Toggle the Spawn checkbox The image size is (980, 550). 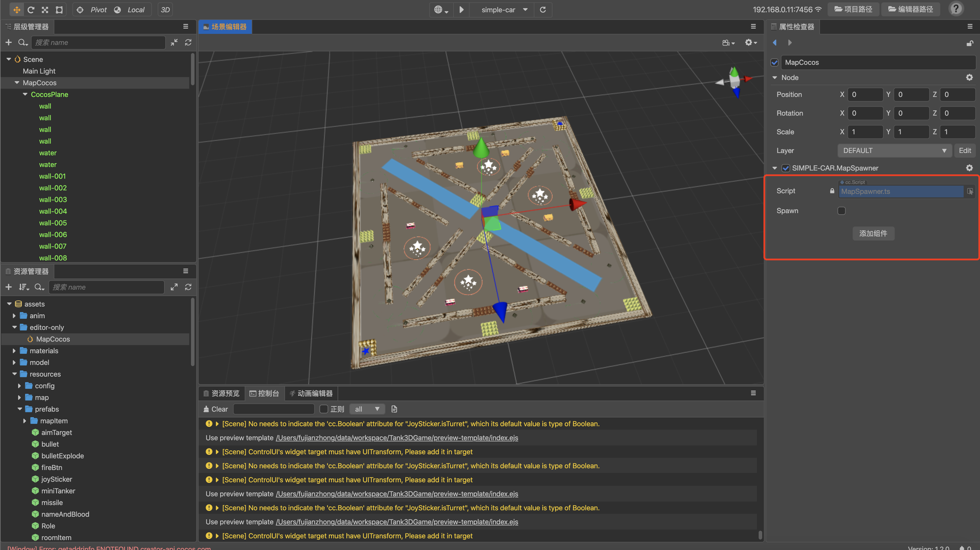841,211
